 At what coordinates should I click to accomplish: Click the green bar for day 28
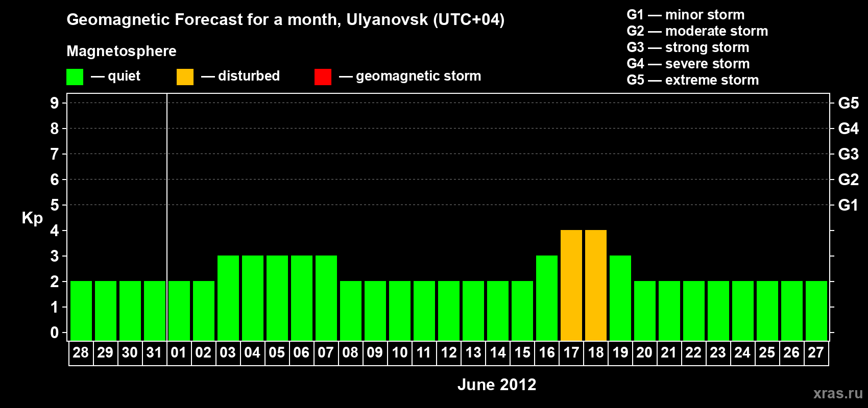[x=81, y=311]
